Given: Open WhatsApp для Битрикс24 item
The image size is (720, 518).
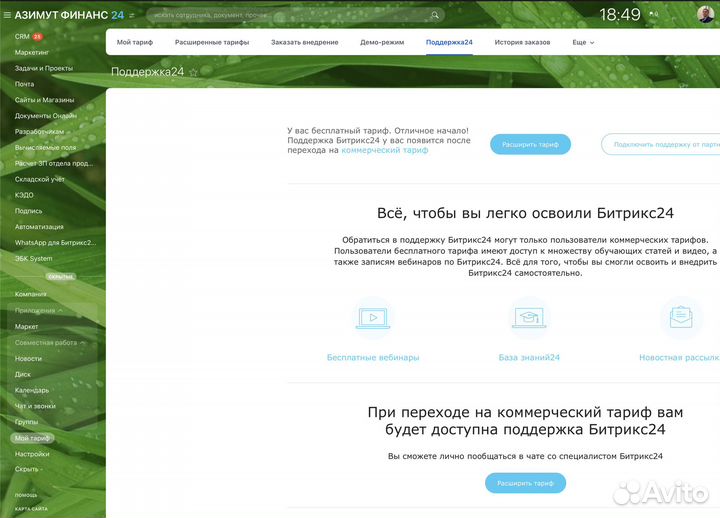Looking at the screenshot, I should point(55,242).
